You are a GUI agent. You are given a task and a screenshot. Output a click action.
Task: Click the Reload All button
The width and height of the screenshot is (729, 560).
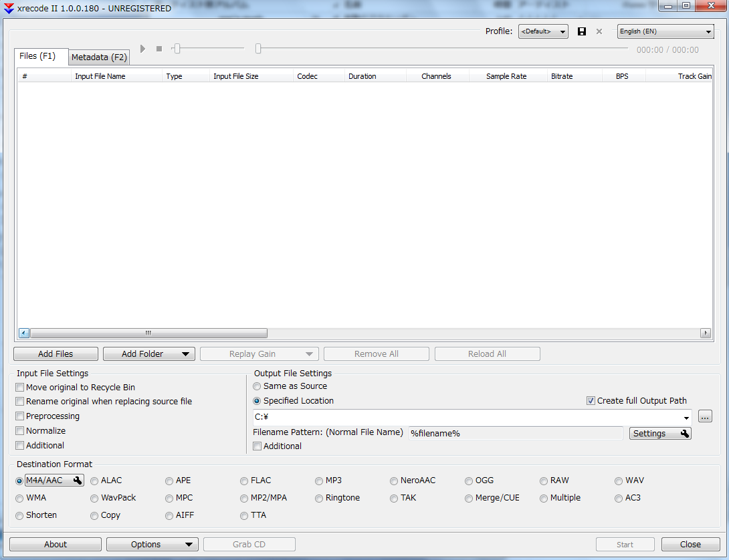tap(487, 354)
